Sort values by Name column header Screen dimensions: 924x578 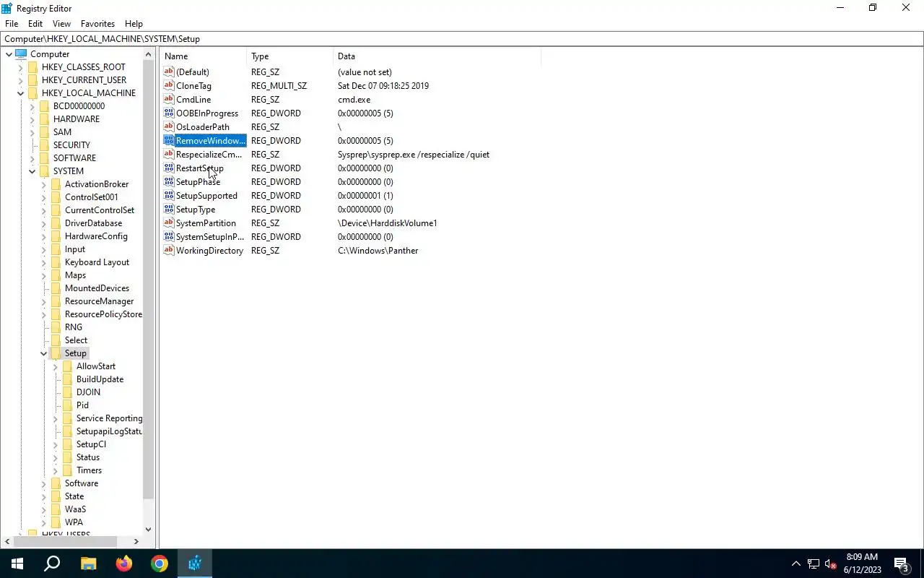[x=204, y=56]
